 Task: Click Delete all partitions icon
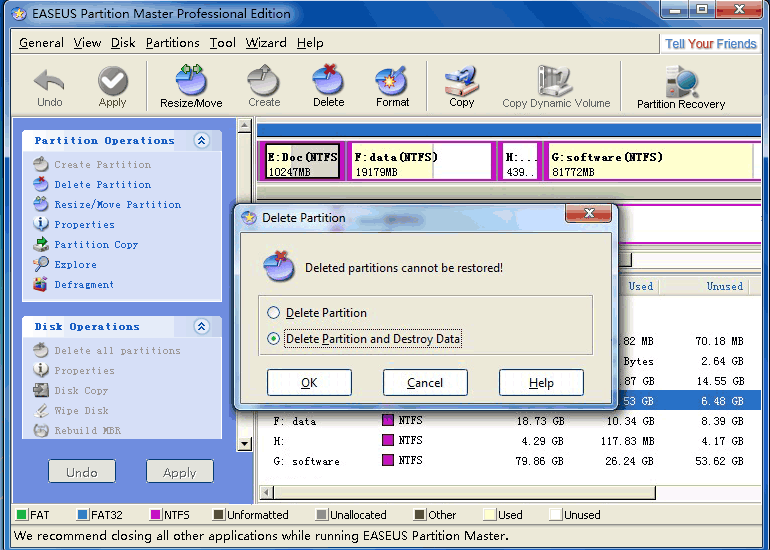(41, 350)
